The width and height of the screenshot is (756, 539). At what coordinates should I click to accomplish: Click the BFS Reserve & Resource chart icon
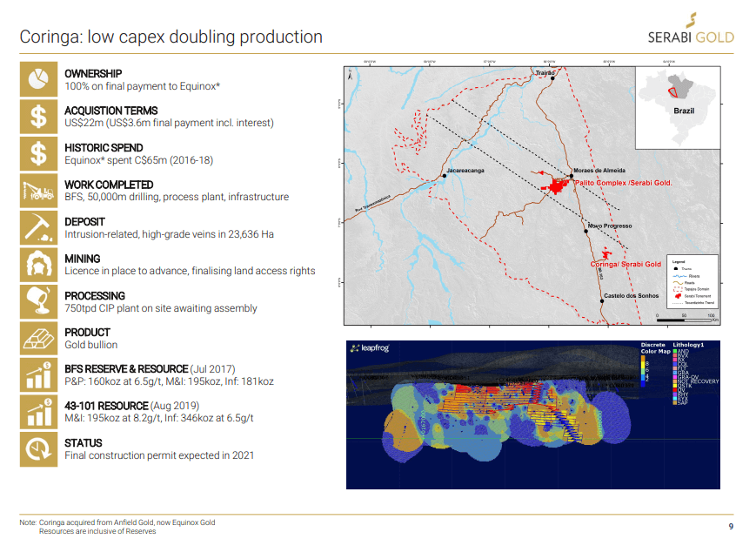38,375
